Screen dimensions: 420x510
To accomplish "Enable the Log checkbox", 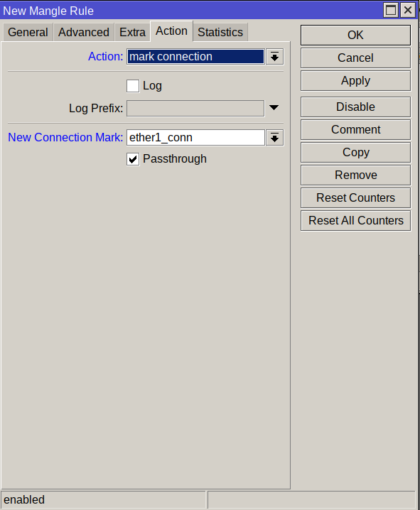I will tap(133, 86).
